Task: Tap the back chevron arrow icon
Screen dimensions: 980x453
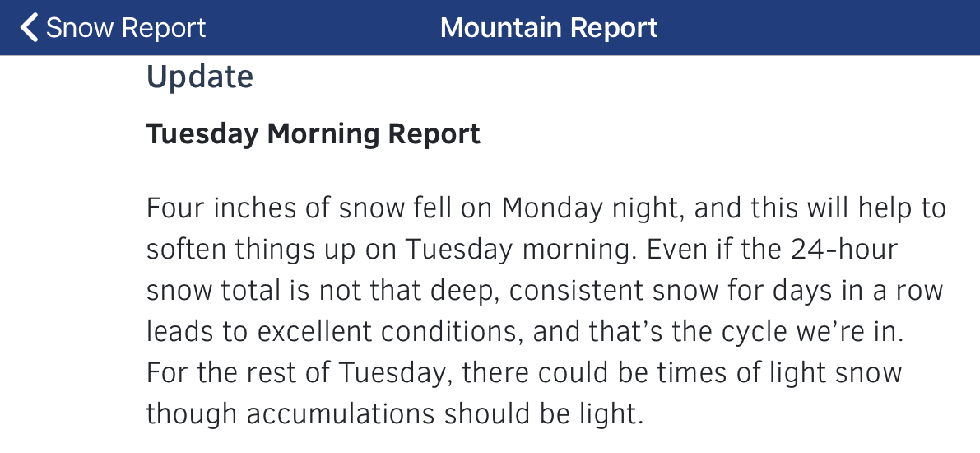Action: pyautogui.click(x=29, y=28)
